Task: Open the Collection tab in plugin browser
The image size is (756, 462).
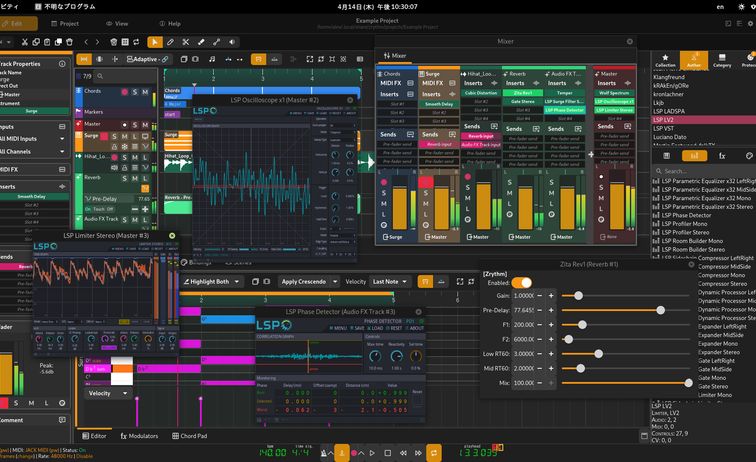Action: [x=665, y=61]
